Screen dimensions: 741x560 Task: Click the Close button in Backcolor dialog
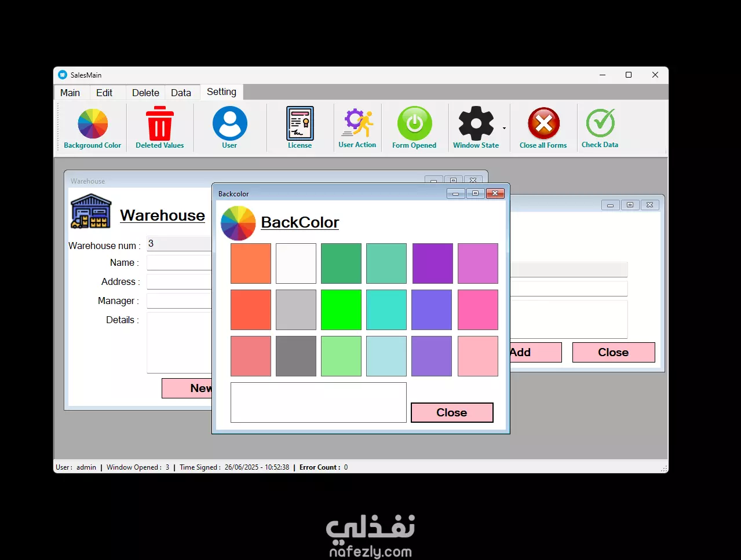point(452,412)
